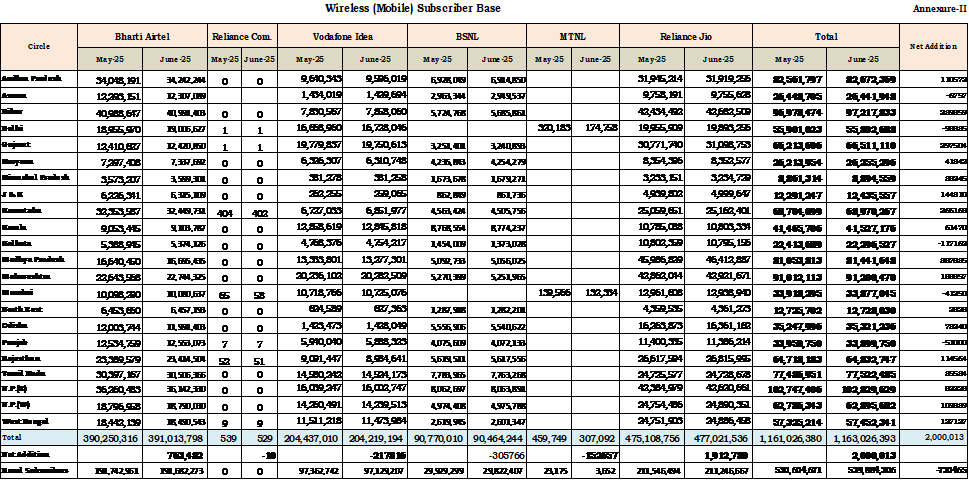Screen dimensions: 969x480
Task: Click 'May-25' subheader under Vodafone Idea
Action: click(310, 59)
